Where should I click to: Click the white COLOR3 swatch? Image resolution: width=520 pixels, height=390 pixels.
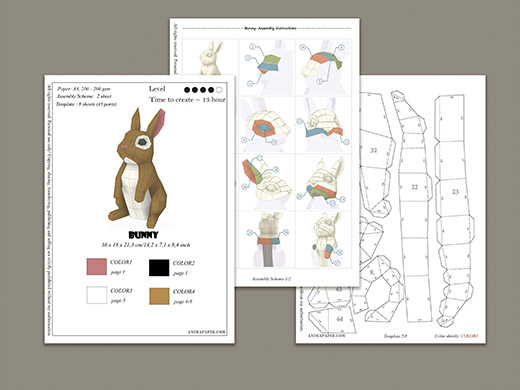point(97,295)
